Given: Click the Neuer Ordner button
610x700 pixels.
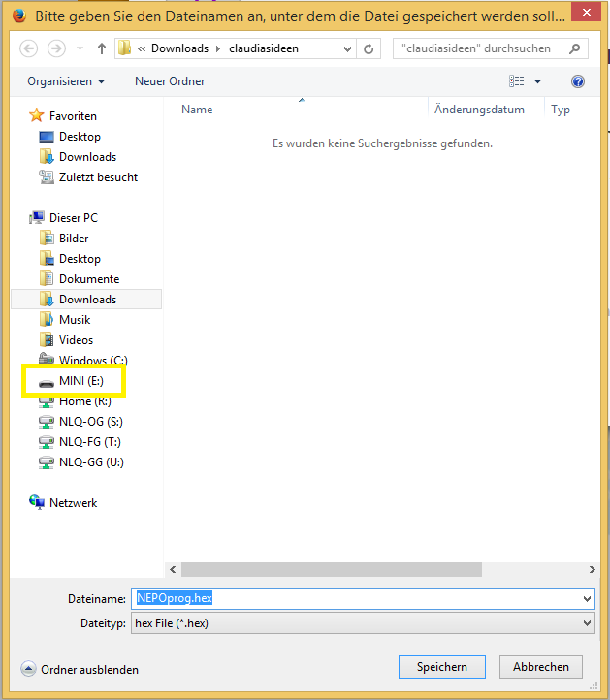Looking at the screenshot, I should (x=170, y=81).
